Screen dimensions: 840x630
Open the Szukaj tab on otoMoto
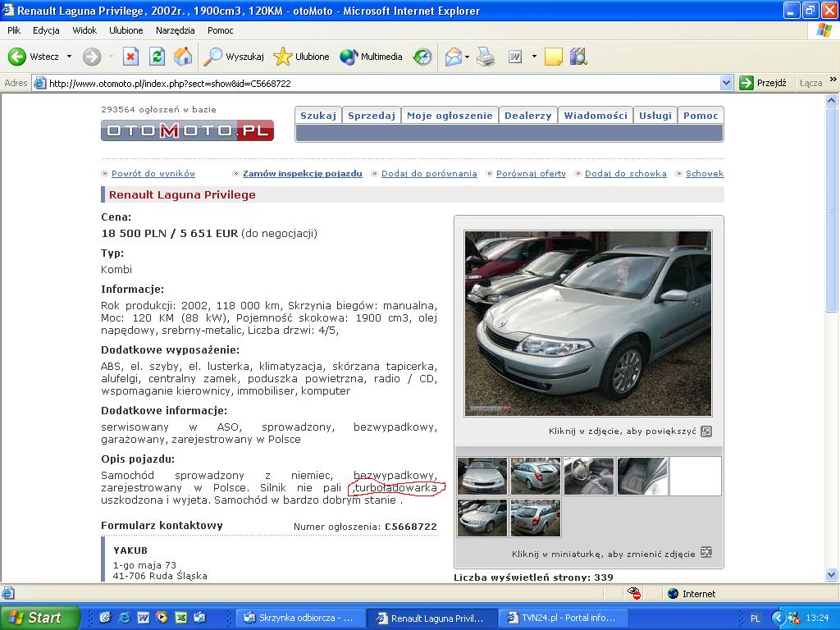point(317,116)
